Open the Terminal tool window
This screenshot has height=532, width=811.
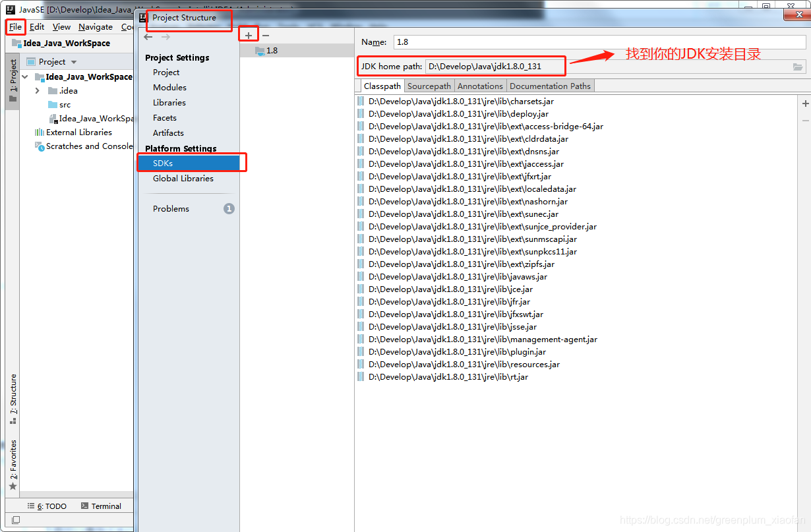102,506
